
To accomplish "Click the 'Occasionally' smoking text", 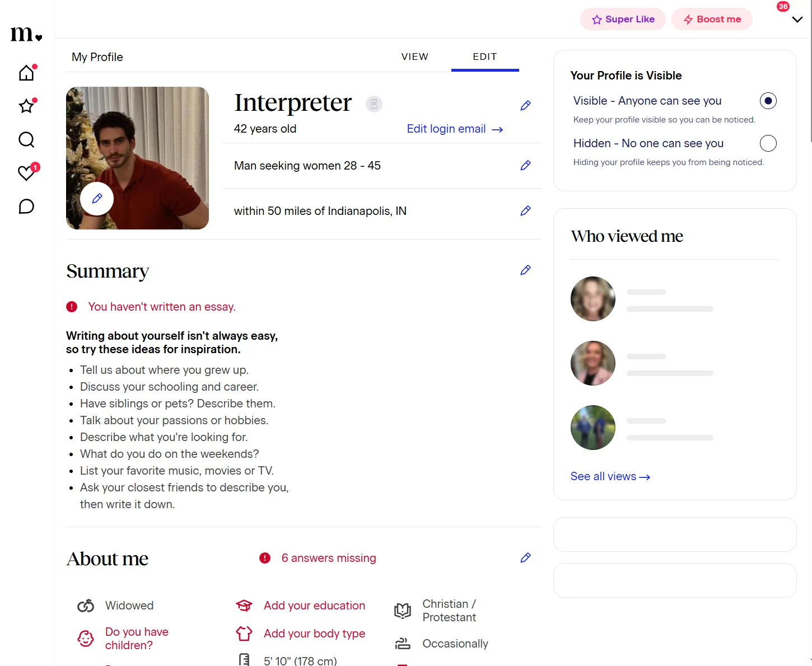I will point(455,644).
